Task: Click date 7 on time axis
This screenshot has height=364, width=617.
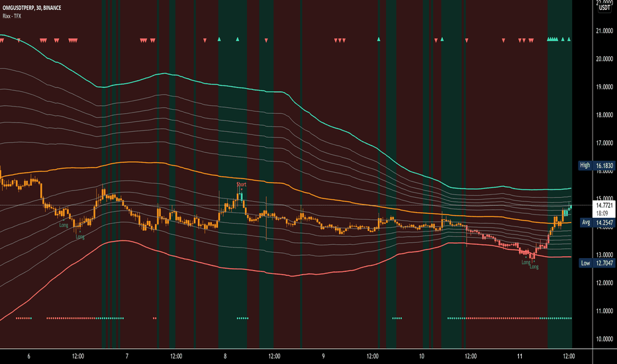Action: click(x=127, y=356)
